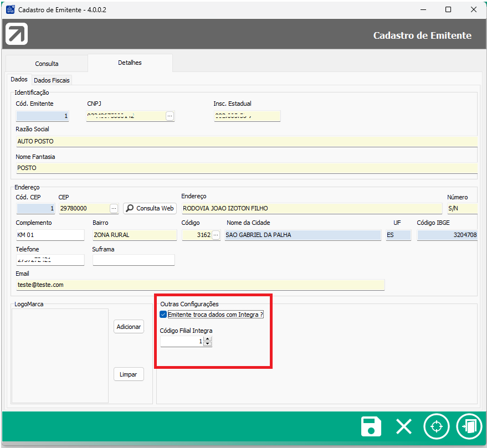Click the Email input field
This screenshot has width=487, height=448.
coord(199,285)
